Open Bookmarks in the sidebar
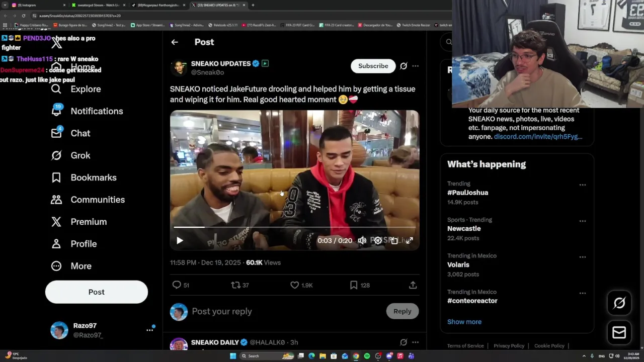This screenshot has width=644, height=362. [84, 177]
